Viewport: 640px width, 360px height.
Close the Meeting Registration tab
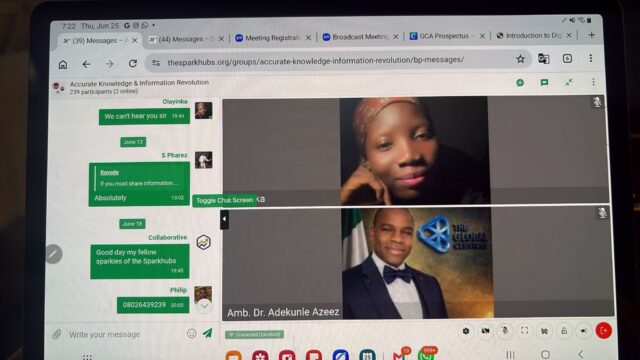tap(309, 38)
